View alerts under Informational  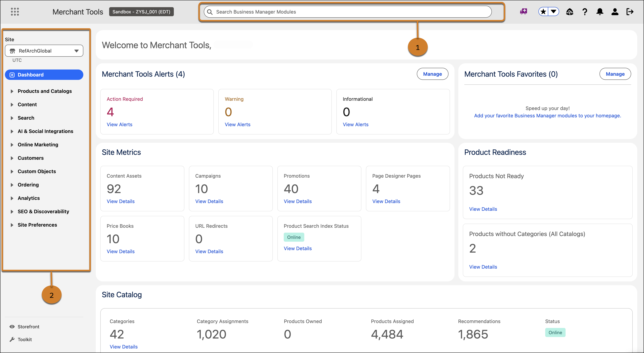click(356, 124)
